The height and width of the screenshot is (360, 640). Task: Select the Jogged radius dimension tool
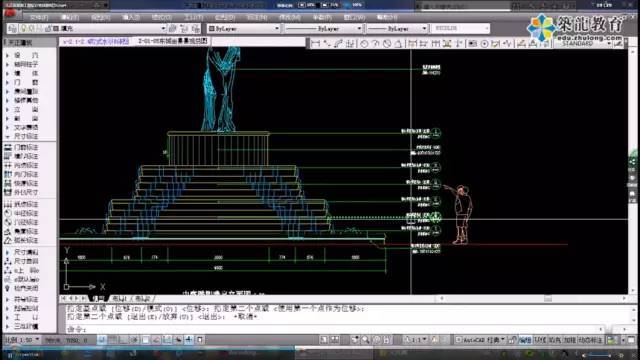375,43
